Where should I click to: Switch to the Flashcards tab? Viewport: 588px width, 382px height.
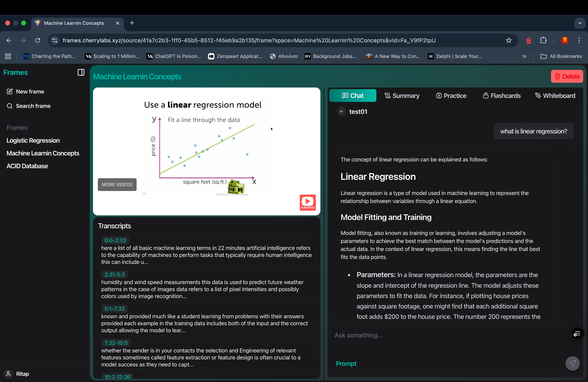[502, 95]
